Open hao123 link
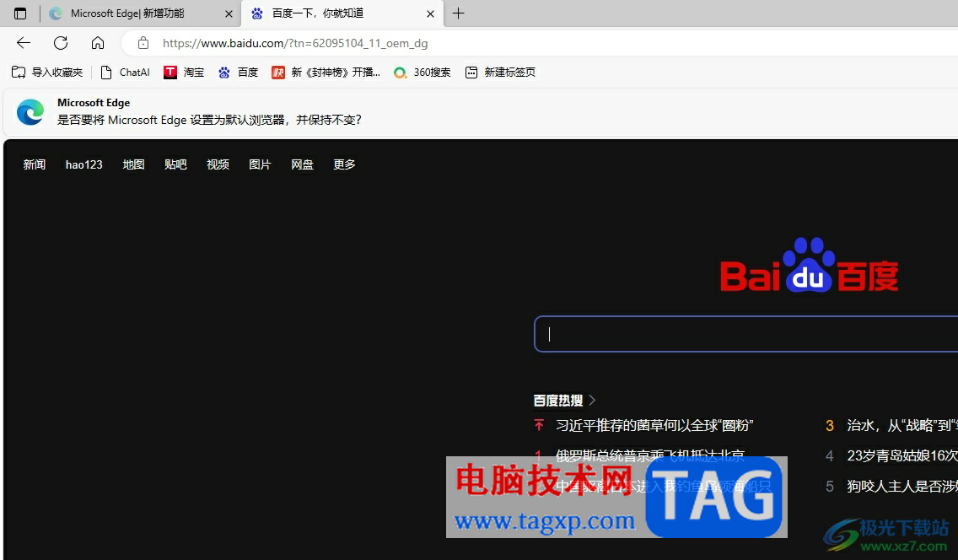 [x=84, y=165]
